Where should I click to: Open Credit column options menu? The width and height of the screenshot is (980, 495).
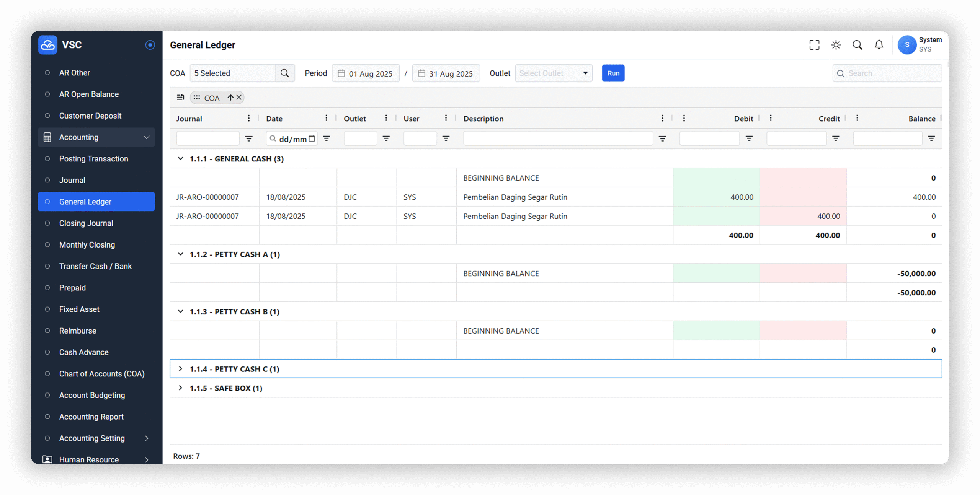click(x=771, y=118)
